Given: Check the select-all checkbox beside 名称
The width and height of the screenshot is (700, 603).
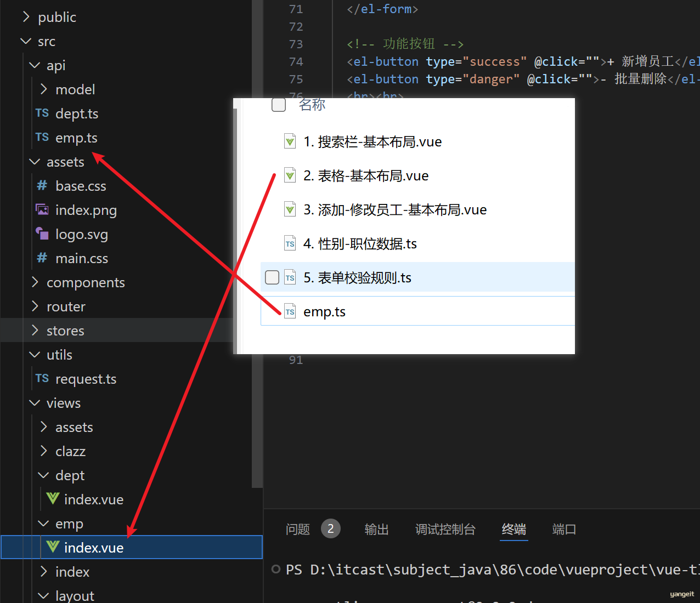Looking at the screenshot, I should [x=279, y=105].
